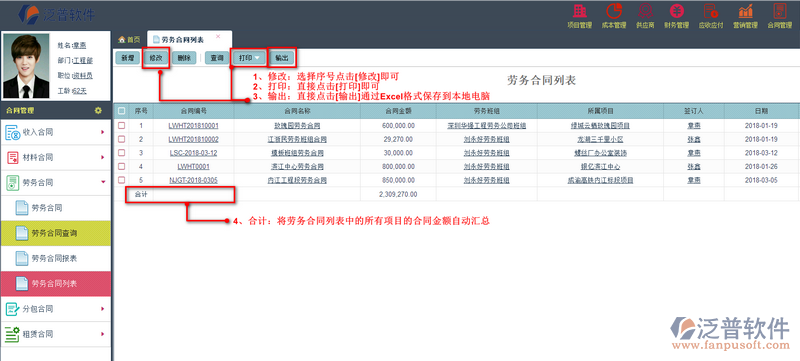Screen dimensions: 800x361
Task: Check the box for row LSC-2018-03-12
Action: click(121, 152)
